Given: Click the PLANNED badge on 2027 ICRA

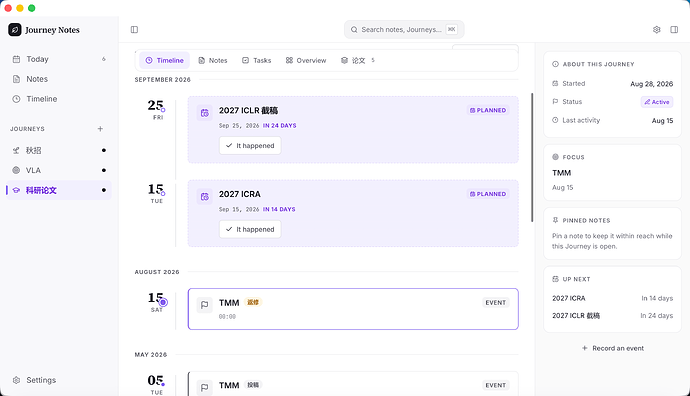Looking at the screenshot, I should coord(488,194).
